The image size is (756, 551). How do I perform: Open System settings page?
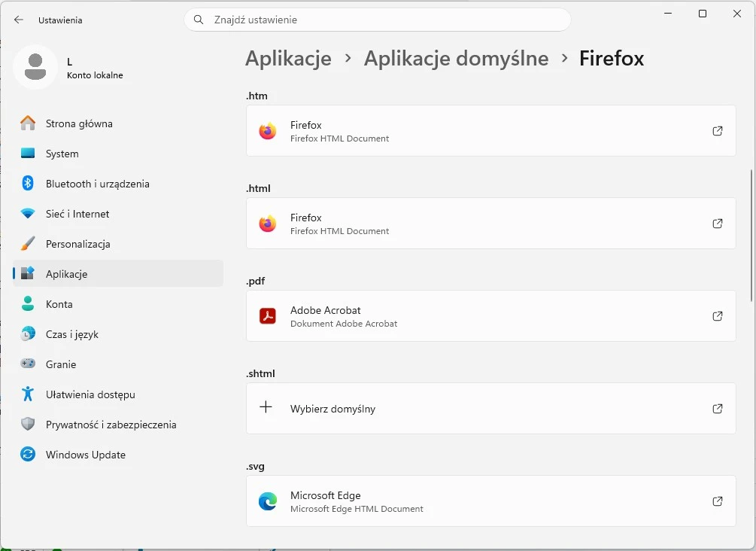point(118,154)
